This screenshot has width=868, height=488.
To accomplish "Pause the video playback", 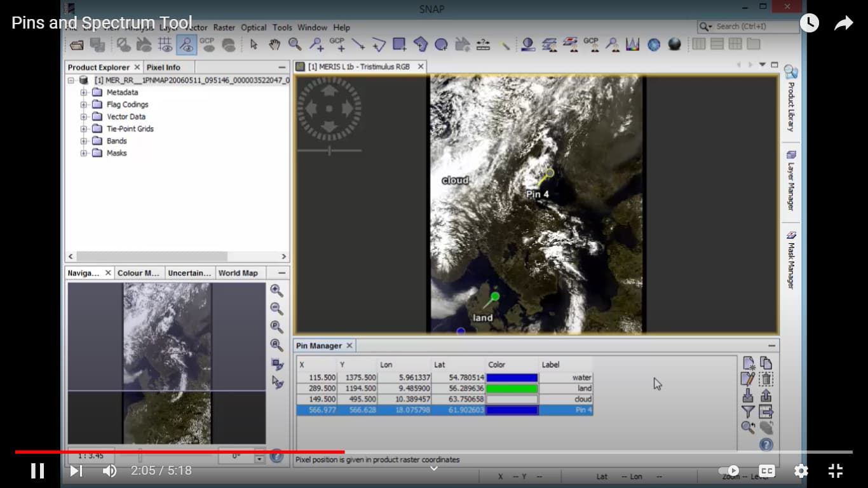I will coord(37,471).
